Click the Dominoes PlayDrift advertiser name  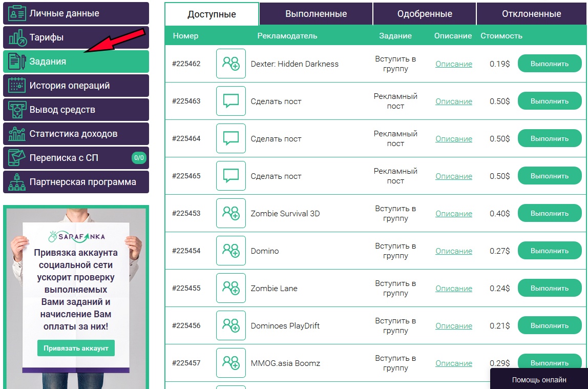[x=285, y=326]
